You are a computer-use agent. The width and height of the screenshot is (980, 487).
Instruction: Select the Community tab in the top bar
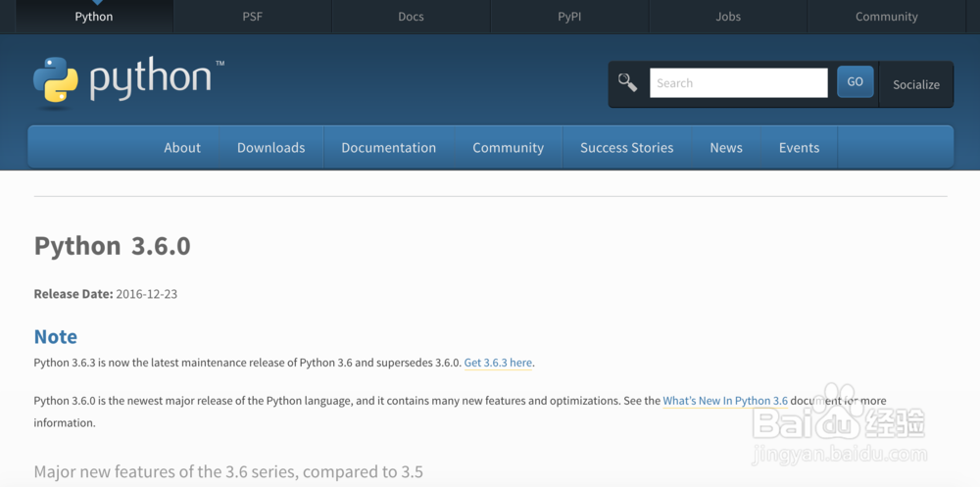[x=886, y=17]
